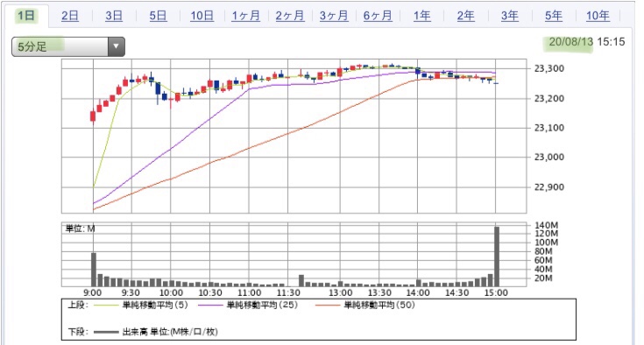644x345 pixels.
Task: Show the 5年 chart range
Action: pos(554,16)
